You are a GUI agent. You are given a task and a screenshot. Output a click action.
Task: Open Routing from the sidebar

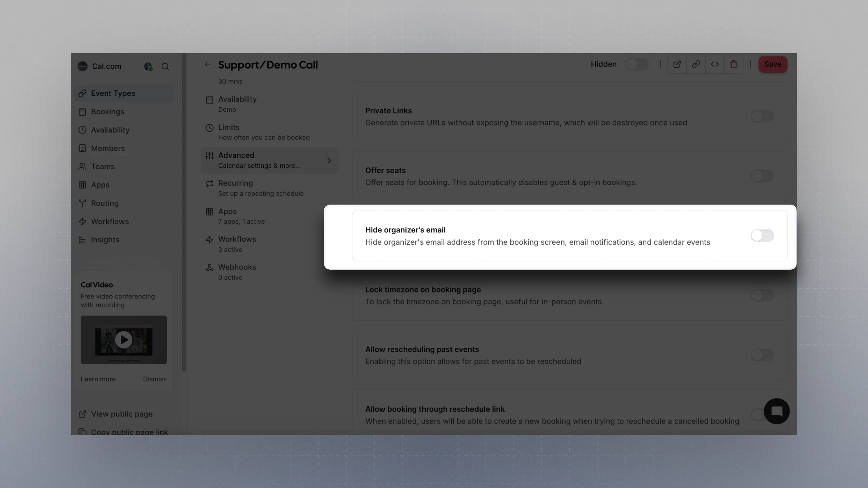click(105, 203)
